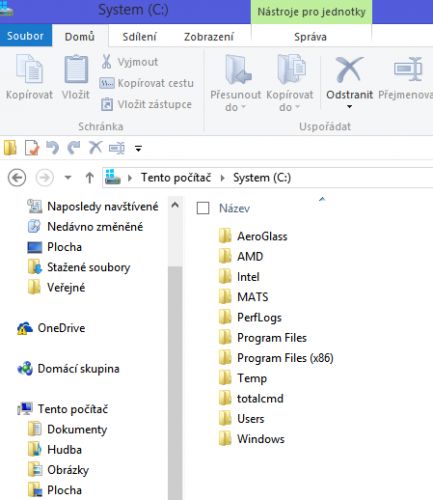This screenshot has height=500, width=433.
Task: Select the Program Files (x86) folder
Action: pyautogui.click(x=276, y=358)
